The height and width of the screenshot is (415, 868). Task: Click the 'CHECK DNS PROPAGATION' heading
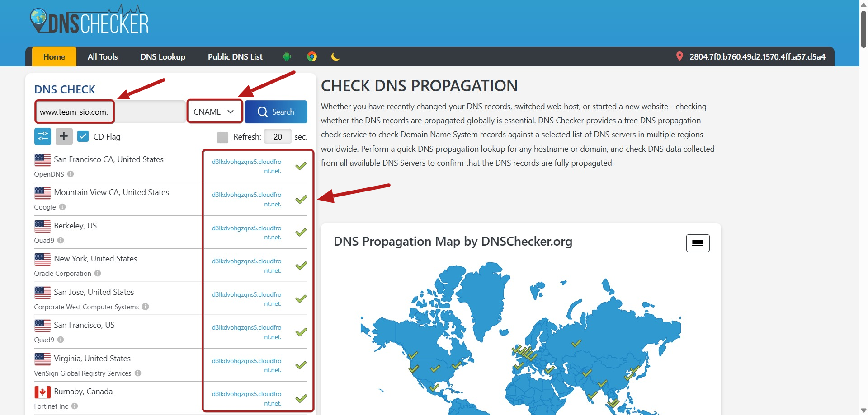[420, 86]
